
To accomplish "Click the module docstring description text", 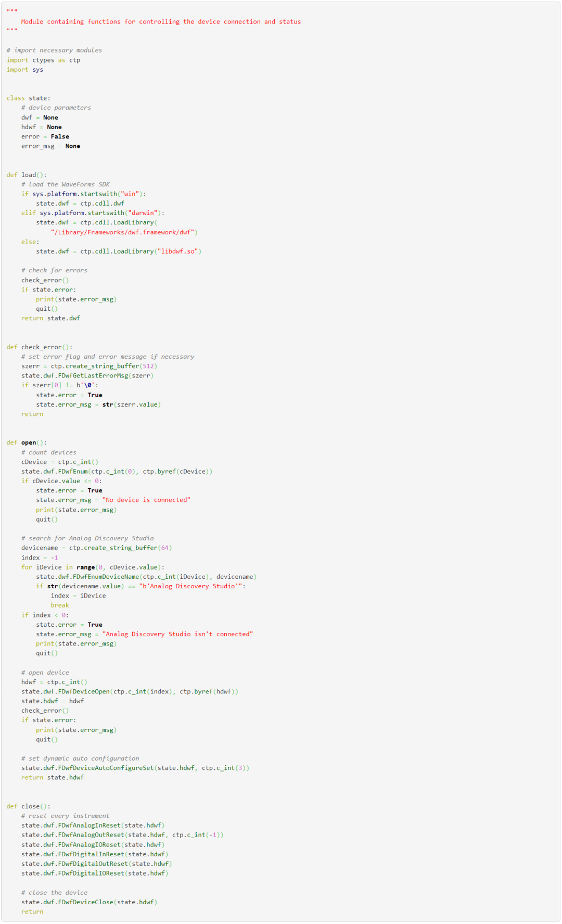I will [x=161, y=22].
